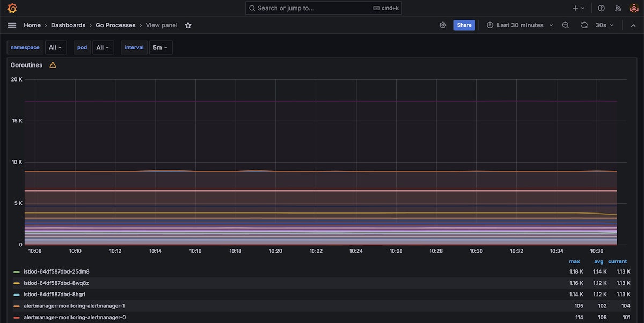Open the pod variable dropdown

[x=103, y=48]
